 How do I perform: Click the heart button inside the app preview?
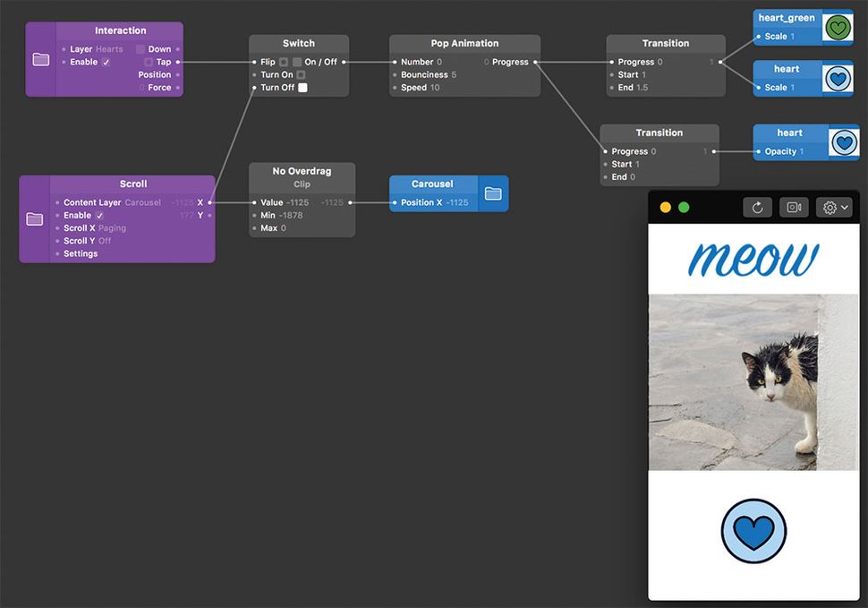point(753,530)
